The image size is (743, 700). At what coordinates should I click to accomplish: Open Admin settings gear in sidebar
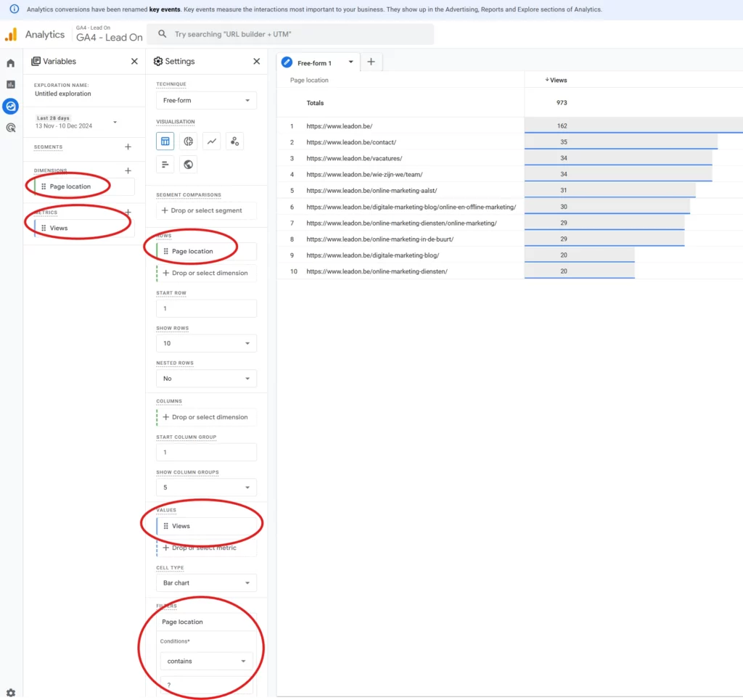(x=10, y=693)
